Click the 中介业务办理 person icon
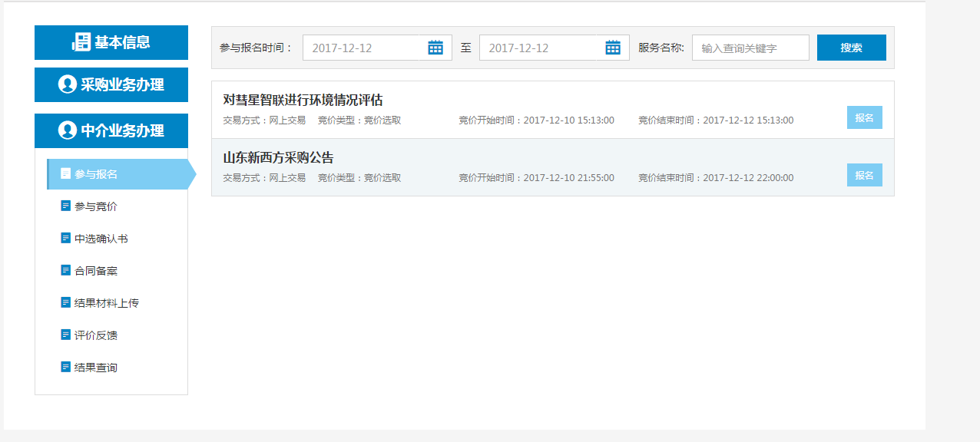The width and height of the screenshot is (980, 442). pos(68,130)
